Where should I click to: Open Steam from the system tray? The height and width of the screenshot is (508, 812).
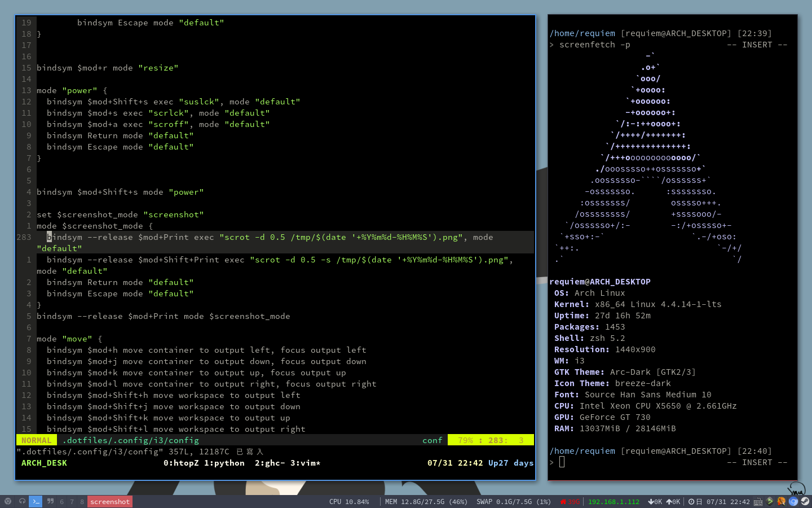pyautogui.click(x=805, y=501)
